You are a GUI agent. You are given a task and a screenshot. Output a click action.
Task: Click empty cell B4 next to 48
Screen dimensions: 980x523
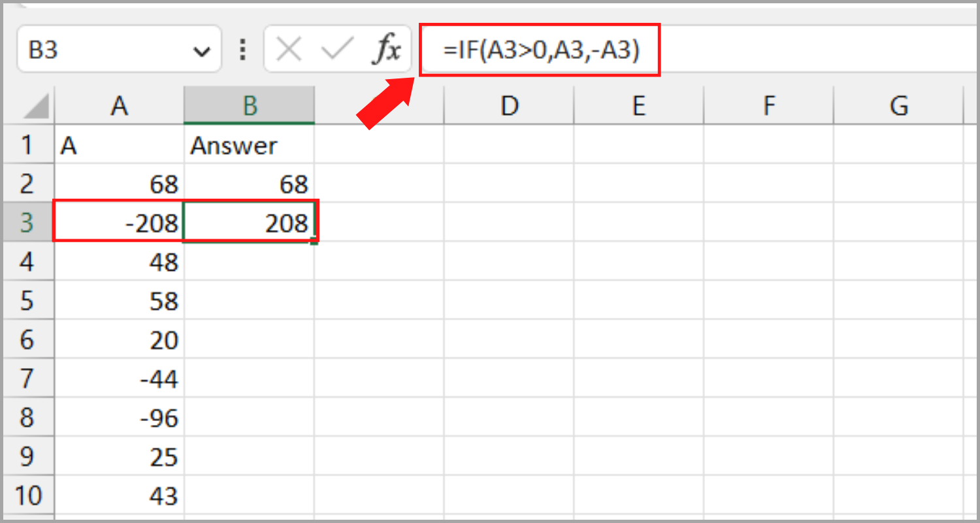pos(250,261)
